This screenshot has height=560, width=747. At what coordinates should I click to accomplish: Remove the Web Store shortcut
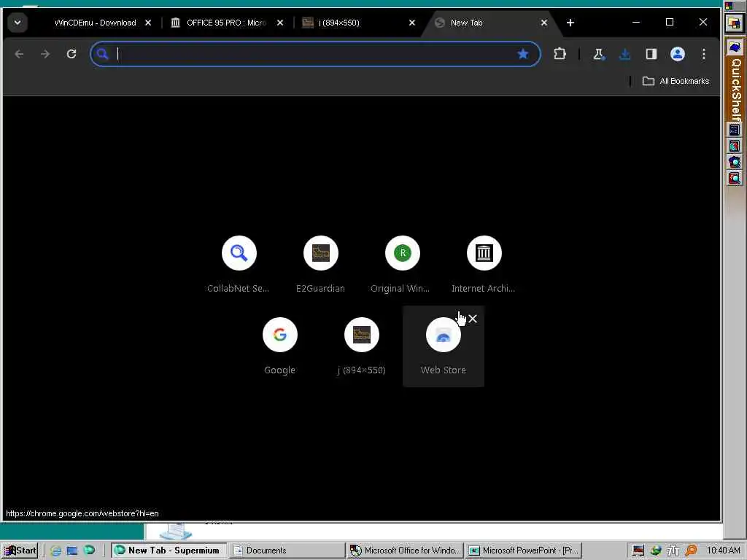[x=472, y=319]
